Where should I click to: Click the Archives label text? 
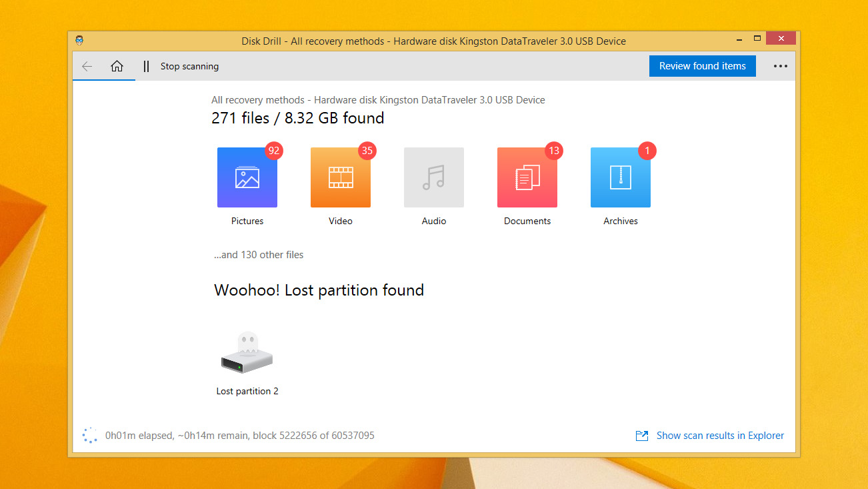click(621, 221)
